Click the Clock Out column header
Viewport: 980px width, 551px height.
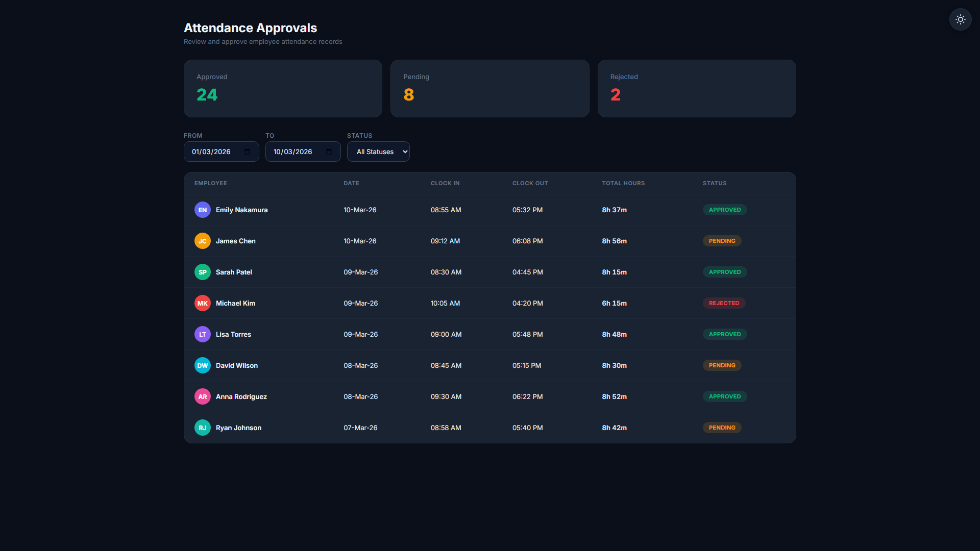[530, 183]
